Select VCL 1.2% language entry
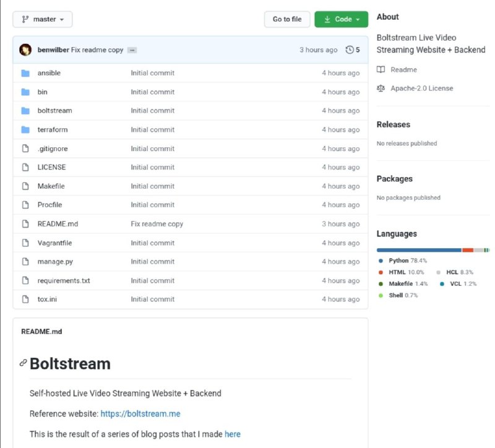 458,284
